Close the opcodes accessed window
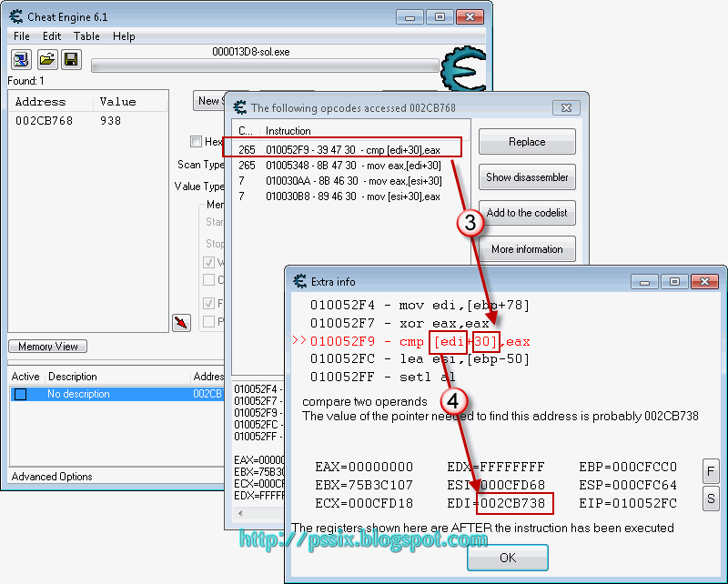The height and width of the screenshot is (584, 728). tap(566, 107)
